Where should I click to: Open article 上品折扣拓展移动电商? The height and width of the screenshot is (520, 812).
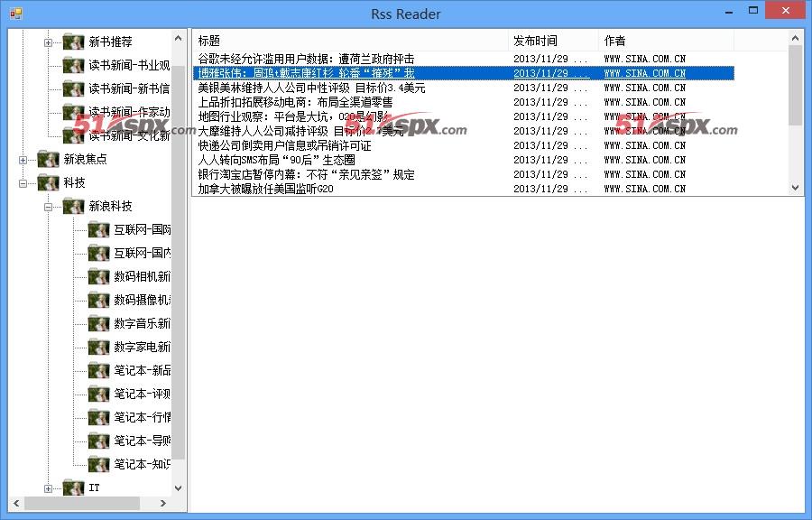[295, 102]
